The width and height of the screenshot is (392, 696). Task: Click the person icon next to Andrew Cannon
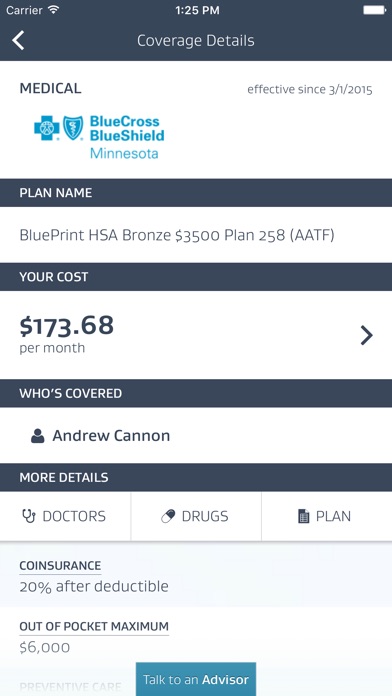click(x=38, y=436)
